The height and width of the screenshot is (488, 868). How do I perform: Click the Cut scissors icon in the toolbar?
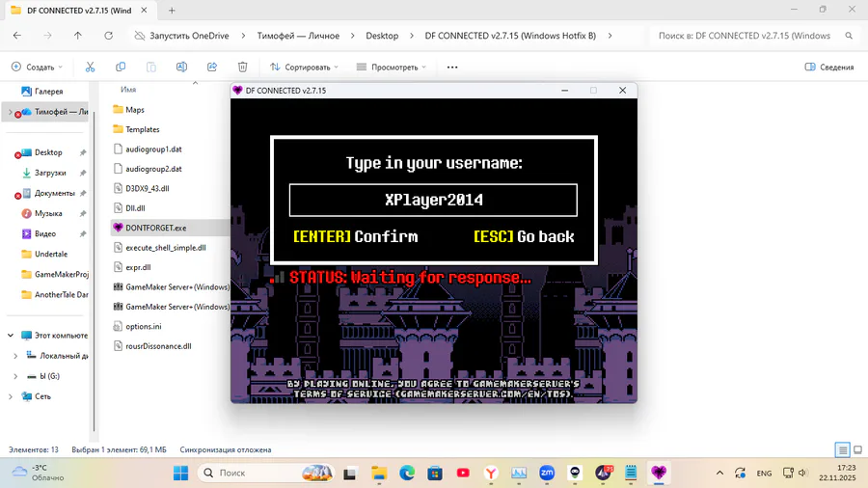tap(91, 67)
